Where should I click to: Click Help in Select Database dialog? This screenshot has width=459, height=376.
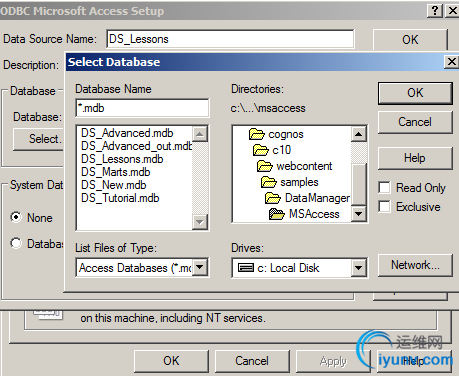click(415, 158)
